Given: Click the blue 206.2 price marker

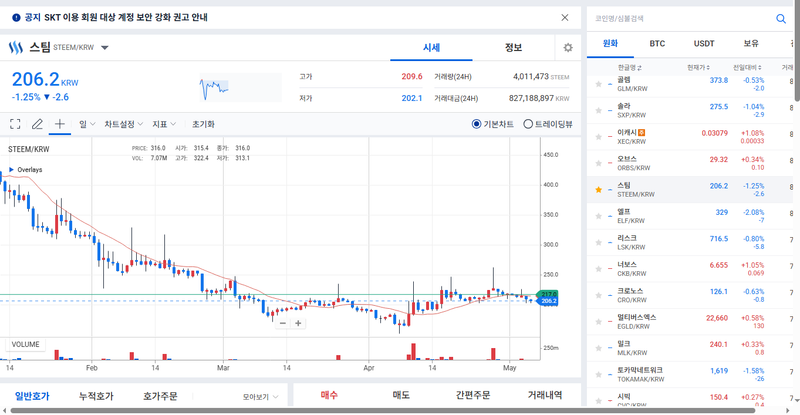Looking at the screenshot, I should (x=549, y=301).
